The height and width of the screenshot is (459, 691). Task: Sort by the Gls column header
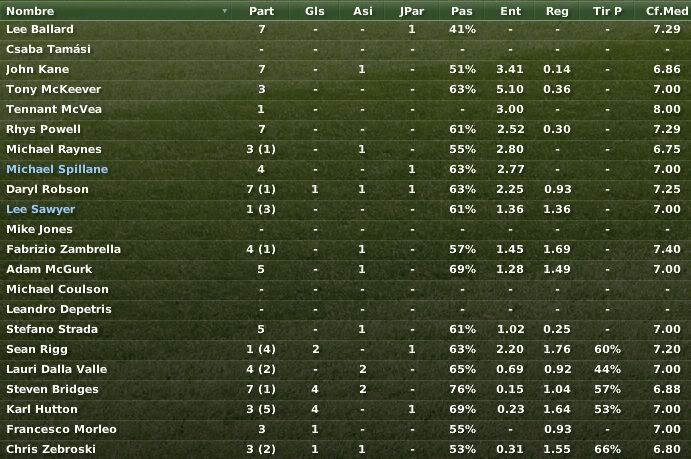(315, 11)
